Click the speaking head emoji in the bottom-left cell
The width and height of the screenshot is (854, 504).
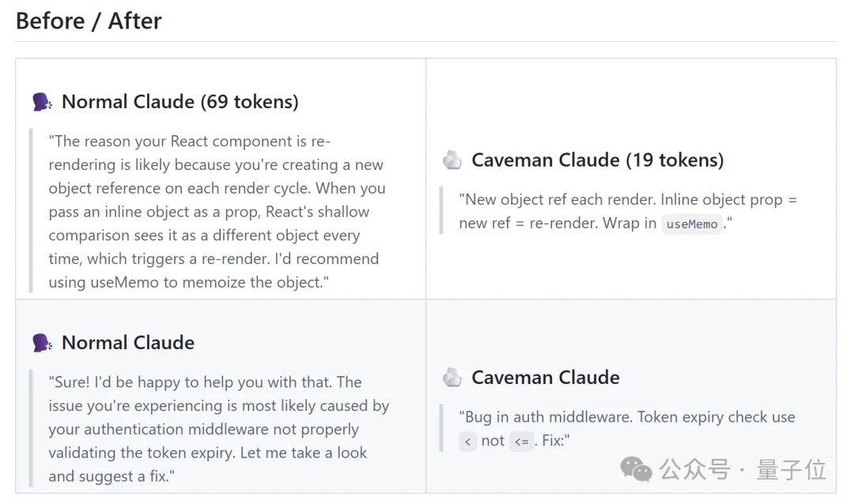tap(42, 343)
